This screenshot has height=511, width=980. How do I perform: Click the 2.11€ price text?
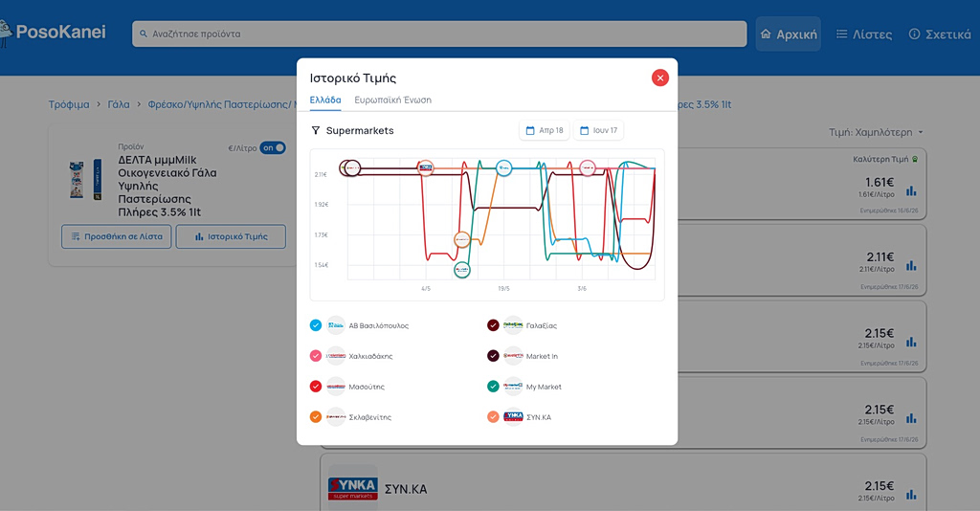coord(880,257)
